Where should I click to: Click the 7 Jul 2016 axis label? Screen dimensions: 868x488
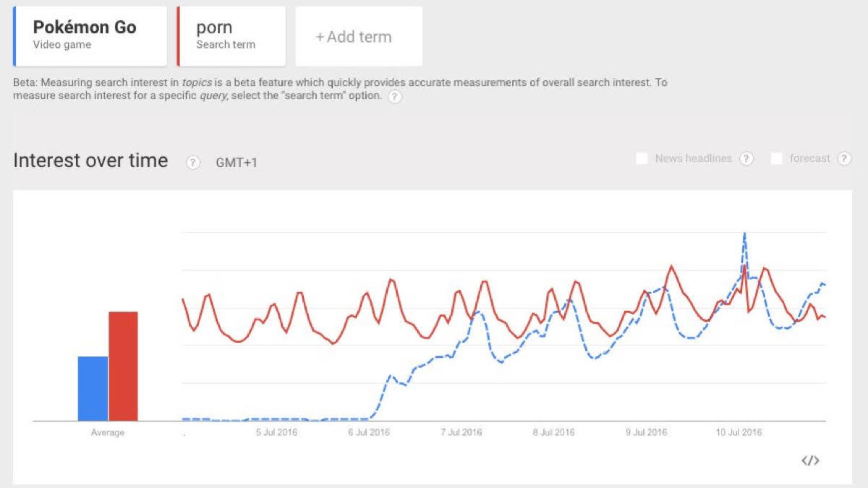[x=461, y=433]
